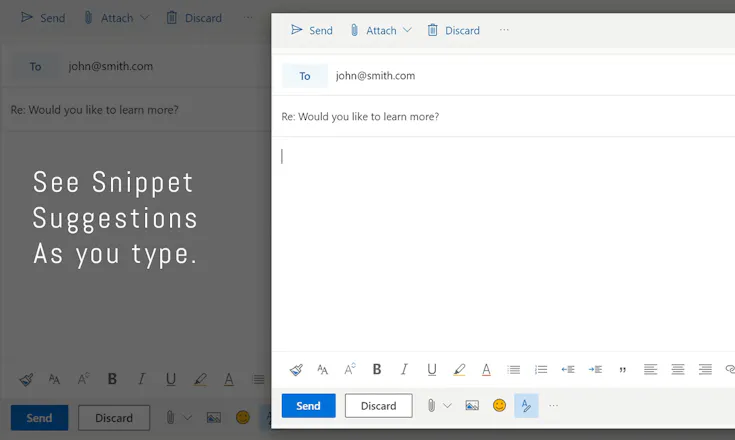This screenshot has height=440, width=735.
Task: Increase the indent
Action: point(595,370)
